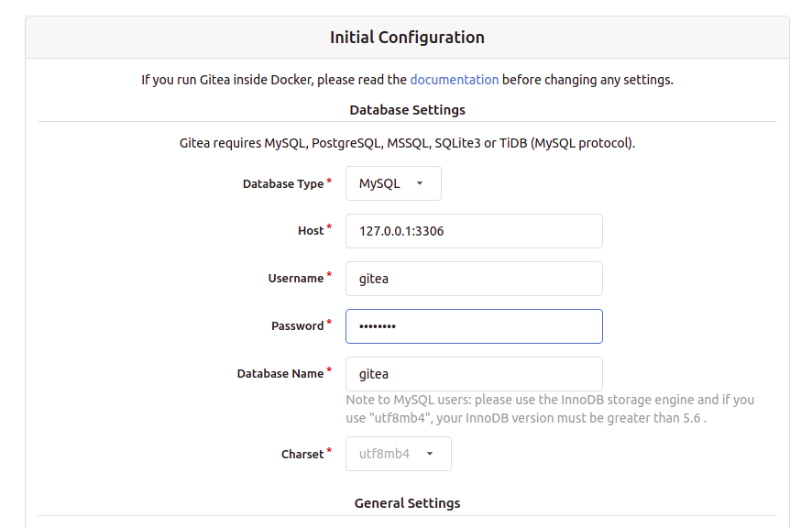This screenshot has height=528, width=812.
Task: Click the Database Name input field
Action: pyautogui.click(x=474, y=374)
